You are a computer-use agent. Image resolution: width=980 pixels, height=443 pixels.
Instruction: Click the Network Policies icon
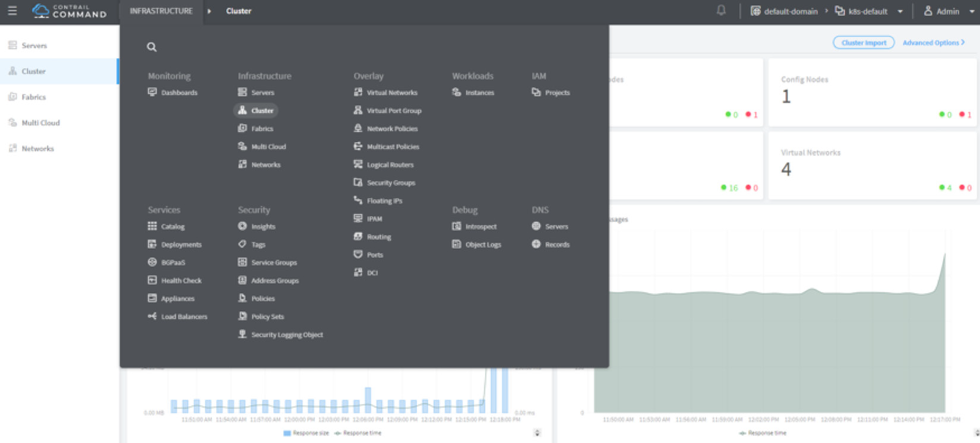coord(358,128)
